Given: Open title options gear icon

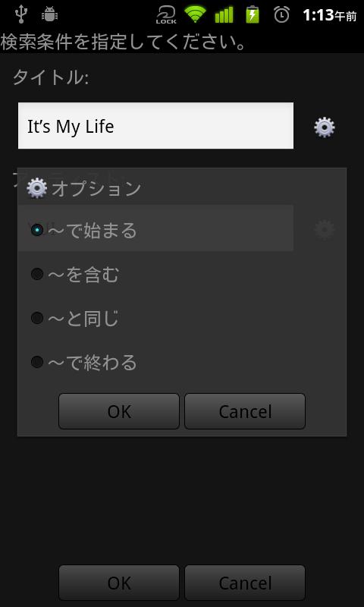Looking at the screenshot, I should point(324,127).
